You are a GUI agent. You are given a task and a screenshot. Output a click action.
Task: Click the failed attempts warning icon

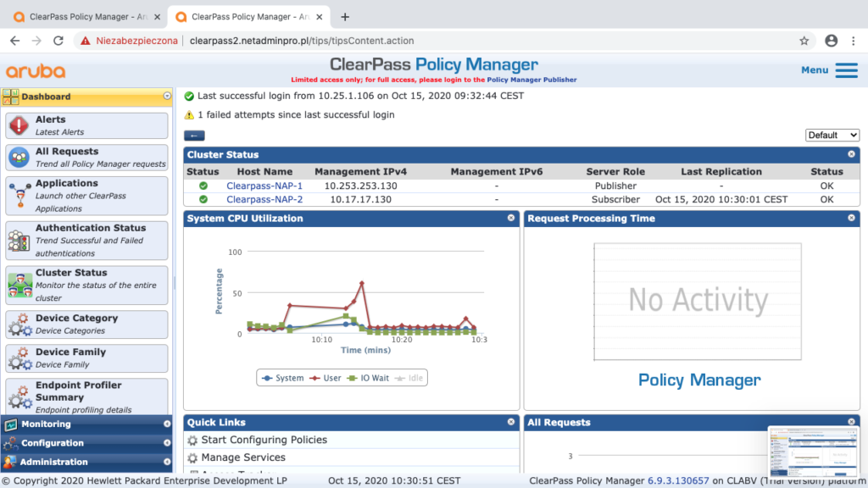click(189, 115)
